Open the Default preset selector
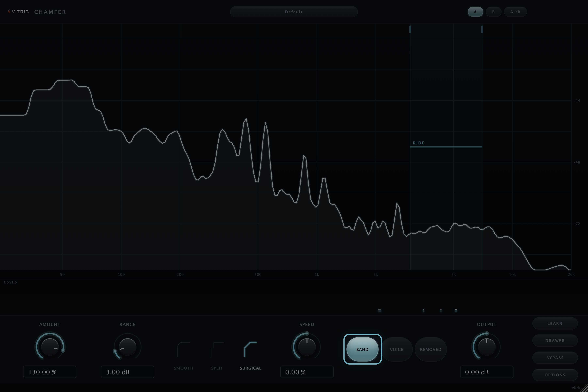Screen dimensions: 588x392 coord(294,12)
